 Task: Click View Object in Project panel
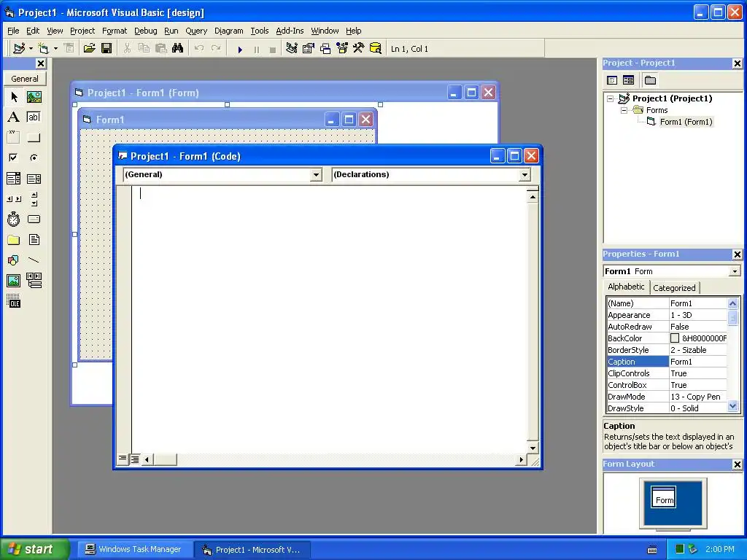tap(628, 80)
